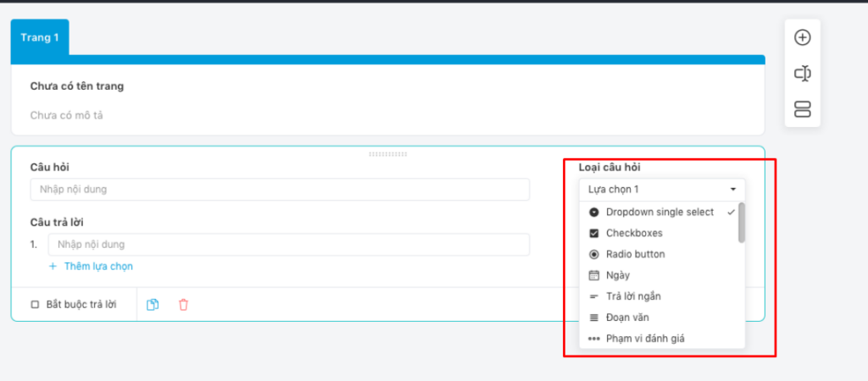Click the add section icon

(x=802, y=109)
